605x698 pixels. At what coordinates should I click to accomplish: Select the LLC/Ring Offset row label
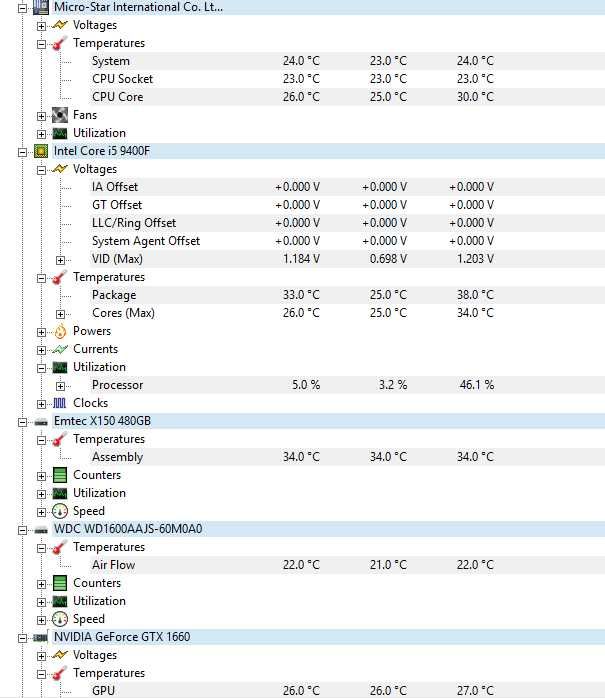134,223
